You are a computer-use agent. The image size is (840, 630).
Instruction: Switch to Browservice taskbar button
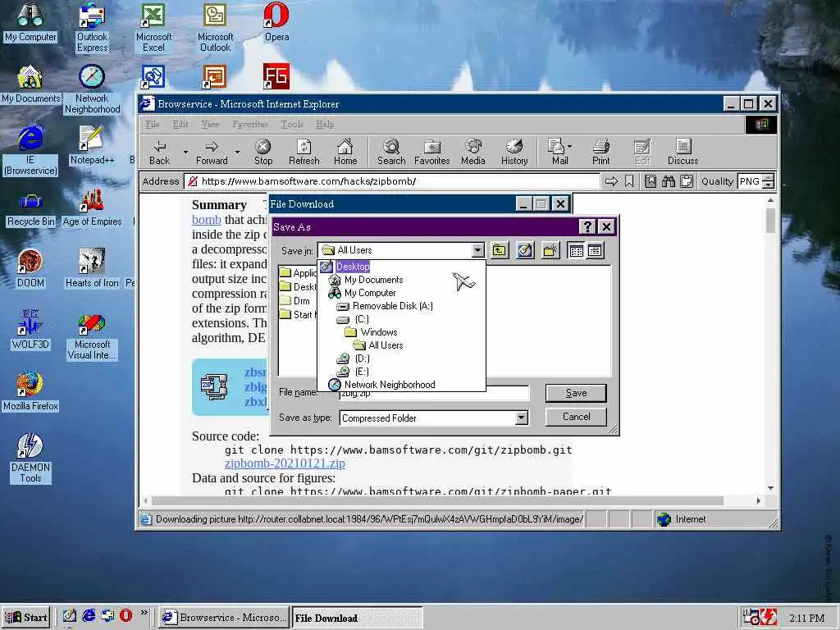pos(223,617)
